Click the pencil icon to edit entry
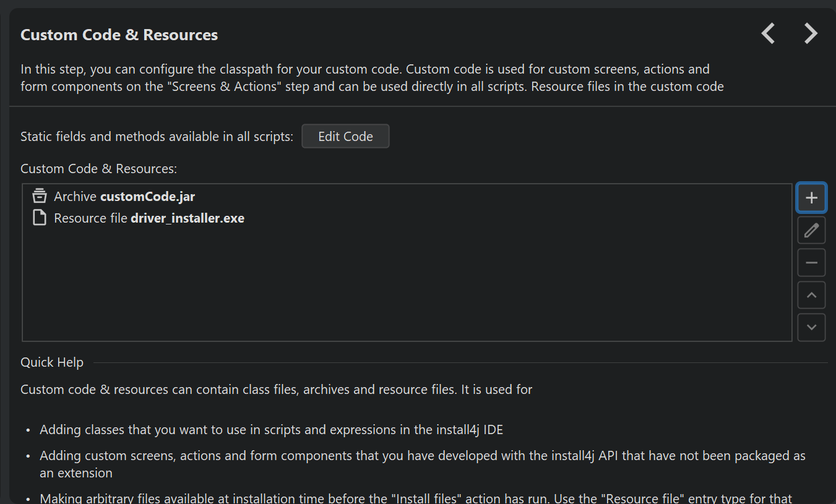The width and height of the screenshot is (836, 504). pyautogui.click(x=811, y=231)
